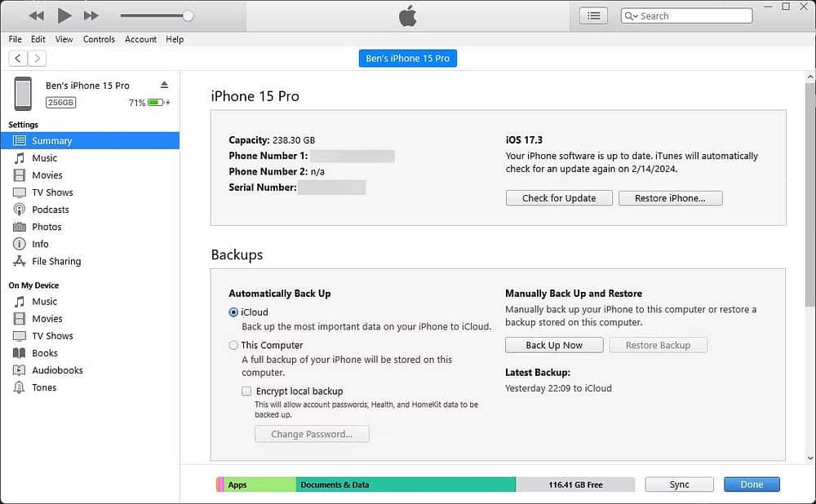Switch to the Summary tab in settings

51,140
